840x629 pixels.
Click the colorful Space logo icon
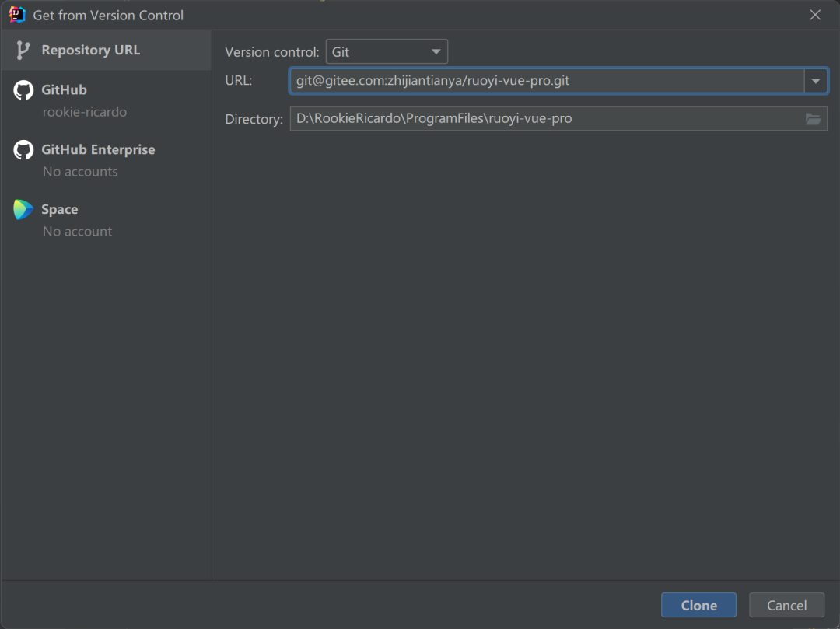[x=23, y=209]
